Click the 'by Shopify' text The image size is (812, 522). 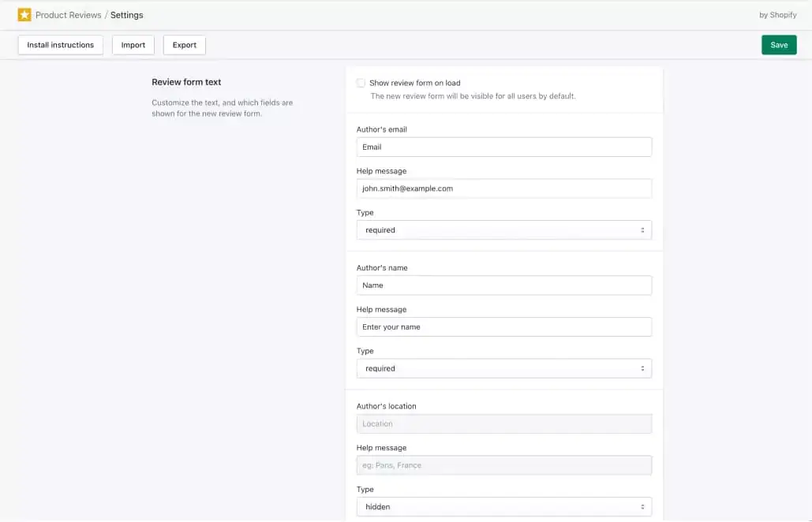click(x=778, y=15)
